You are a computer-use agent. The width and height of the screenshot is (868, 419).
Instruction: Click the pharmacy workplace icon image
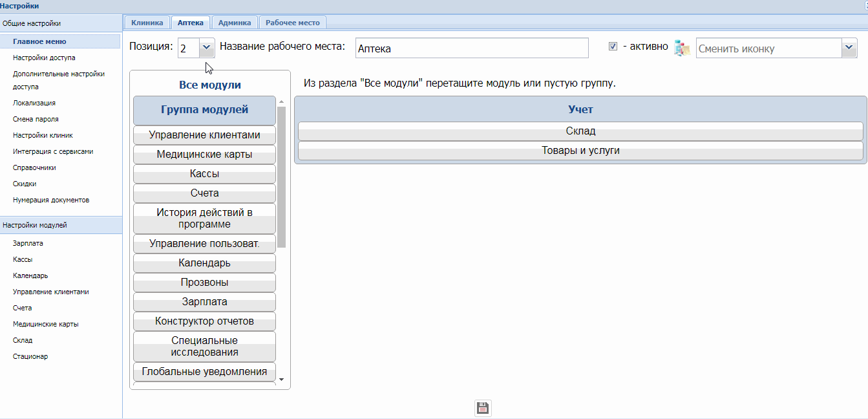pyautogui.click(x=682, y=48)
